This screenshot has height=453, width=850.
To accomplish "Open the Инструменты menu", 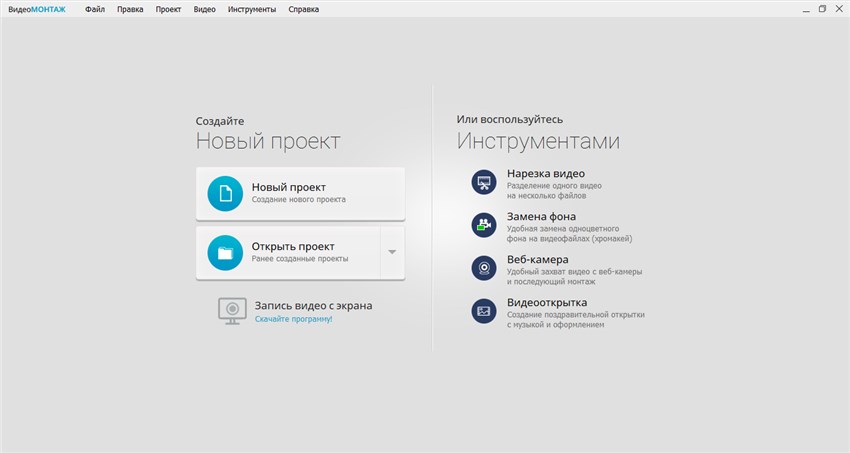I will click(x=252, y=9).
